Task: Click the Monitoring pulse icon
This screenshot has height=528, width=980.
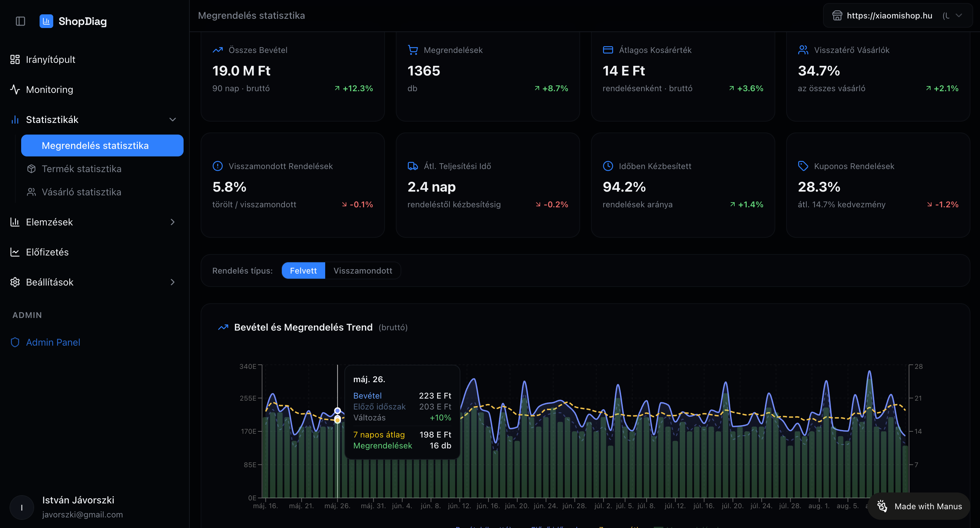Action: point(15,89)
